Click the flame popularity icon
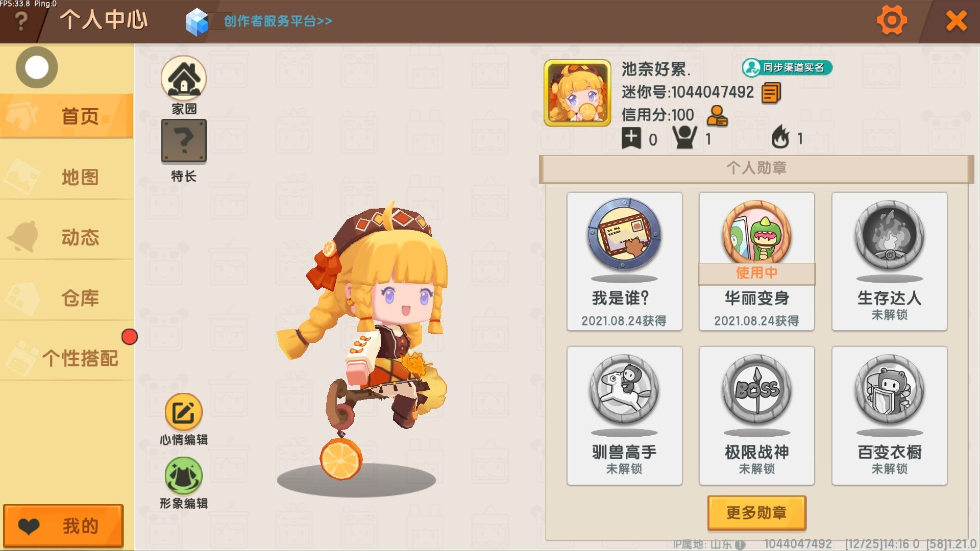Screen dimensions: 980x551 tap(780, 137)
